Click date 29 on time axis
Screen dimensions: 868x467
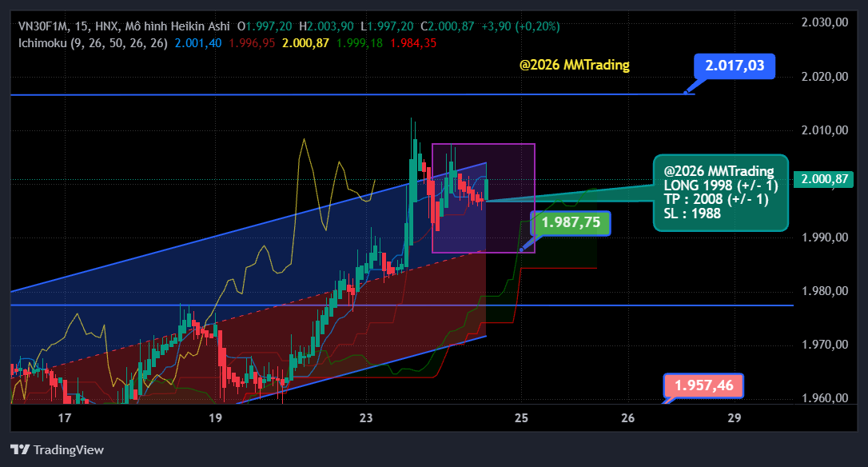click(x=734, y=417)
